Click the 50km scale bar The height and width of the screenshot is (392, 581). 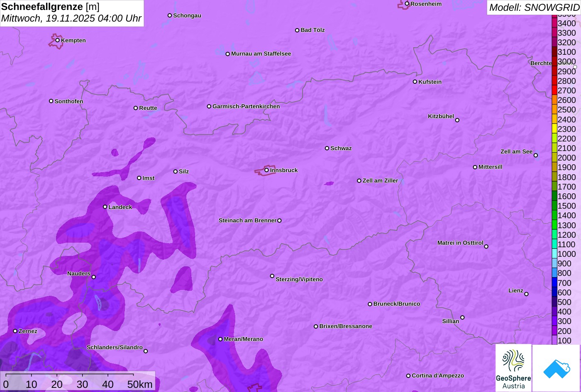pos(77,381)
